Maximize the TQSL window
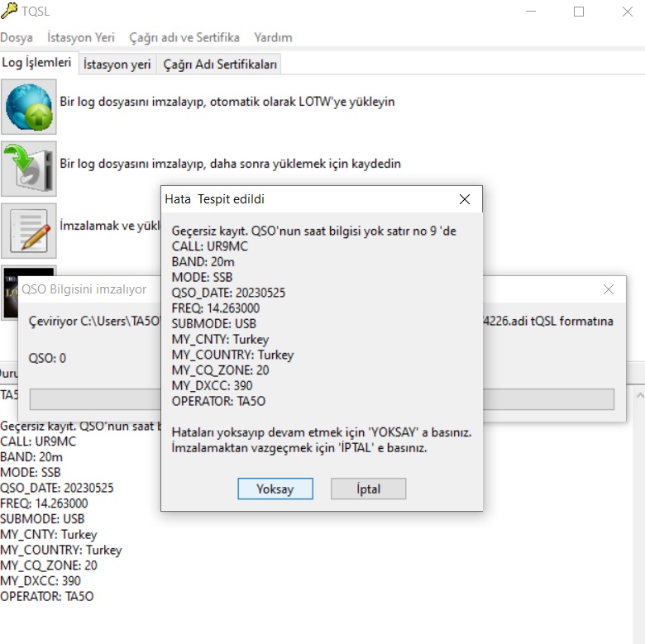The image size is (645, 644). pos(579,12)
